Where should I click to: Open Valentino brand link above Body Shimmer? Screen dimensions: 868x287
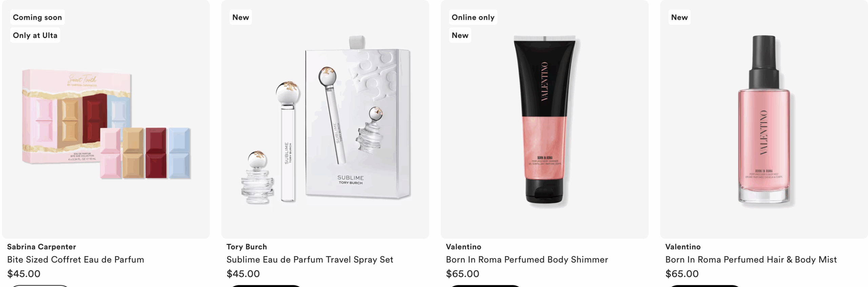(x=463, y=247)
